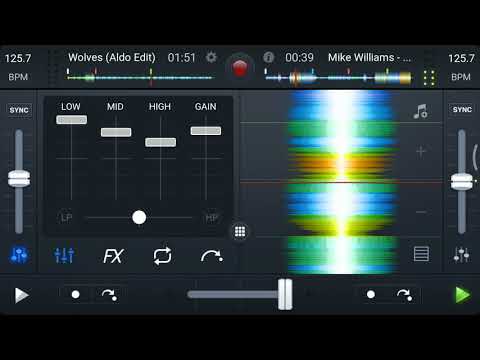Open the loop tab
Screen dimensions: 480x360
[x=162, y=256]
